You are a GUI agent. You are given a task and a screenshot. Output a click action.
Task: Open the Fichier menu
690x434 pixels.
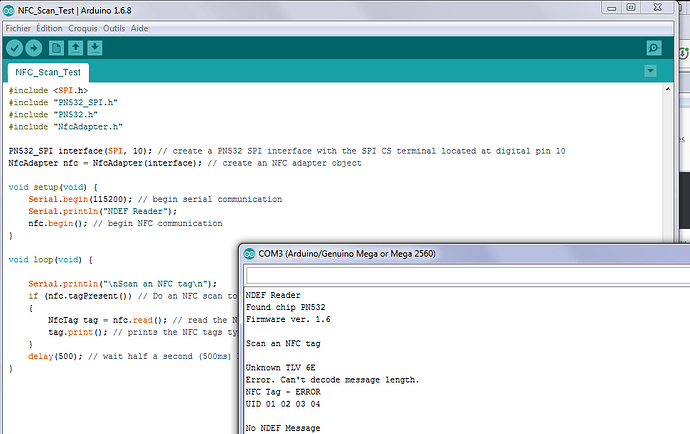point(18,28)
